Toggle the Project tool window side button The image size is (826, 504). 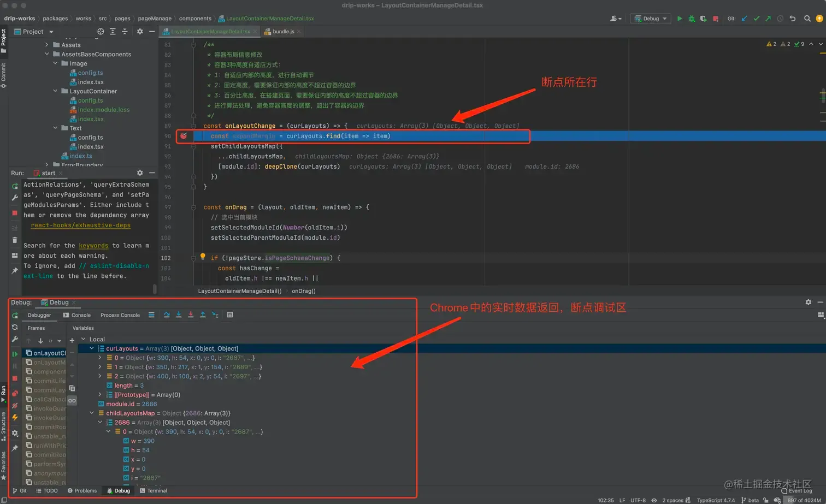pos(3,41)
